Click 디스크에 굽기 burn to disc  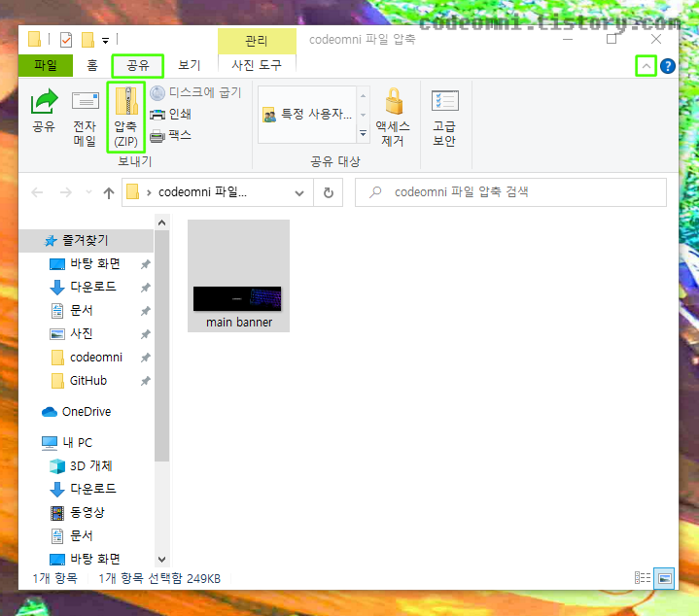pos(195,92)
